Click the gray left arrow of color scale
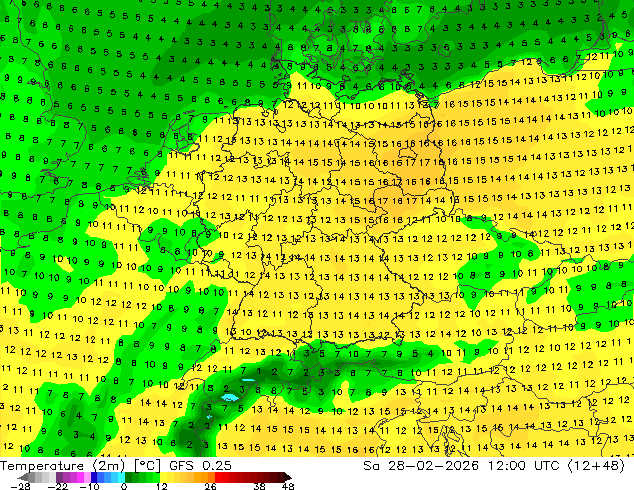 point(23,477)
